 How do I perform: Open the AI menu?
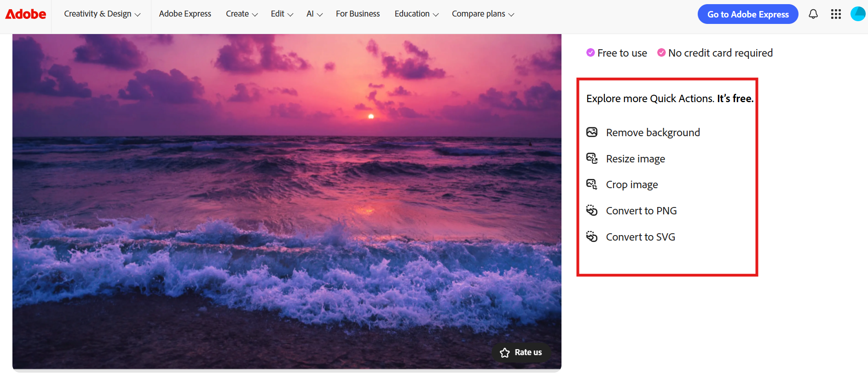click(314, 14)
